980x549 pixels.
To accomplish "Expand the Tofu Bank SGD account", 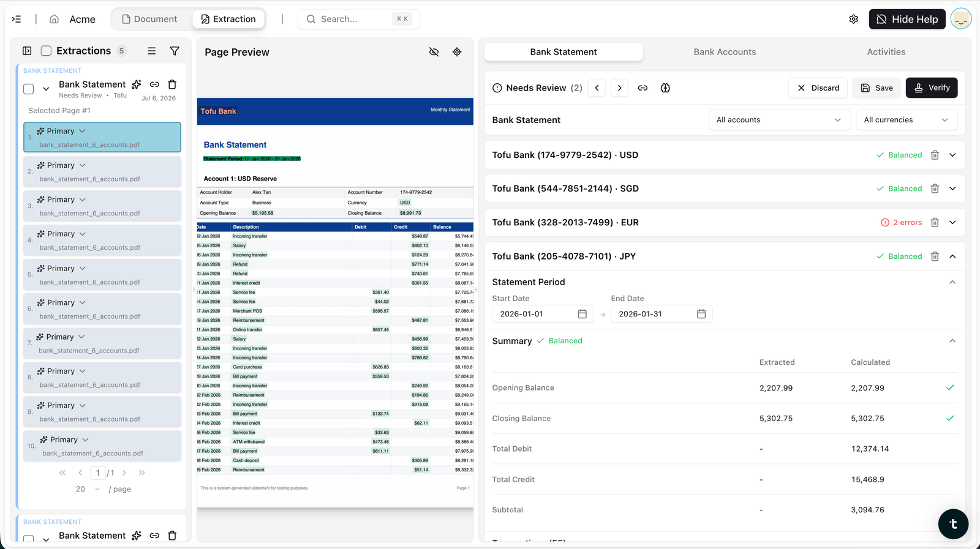I will [952, 189].
